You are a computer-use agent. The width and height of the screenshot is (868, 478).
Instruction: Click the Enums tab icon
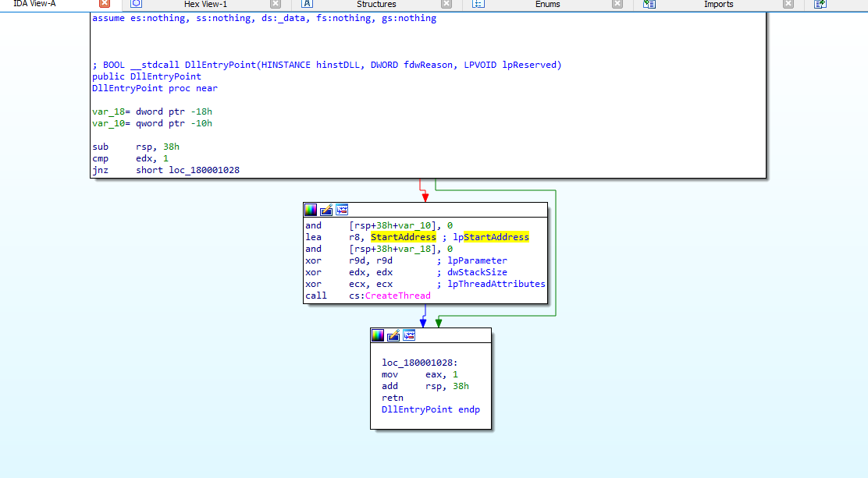point(479,4)
